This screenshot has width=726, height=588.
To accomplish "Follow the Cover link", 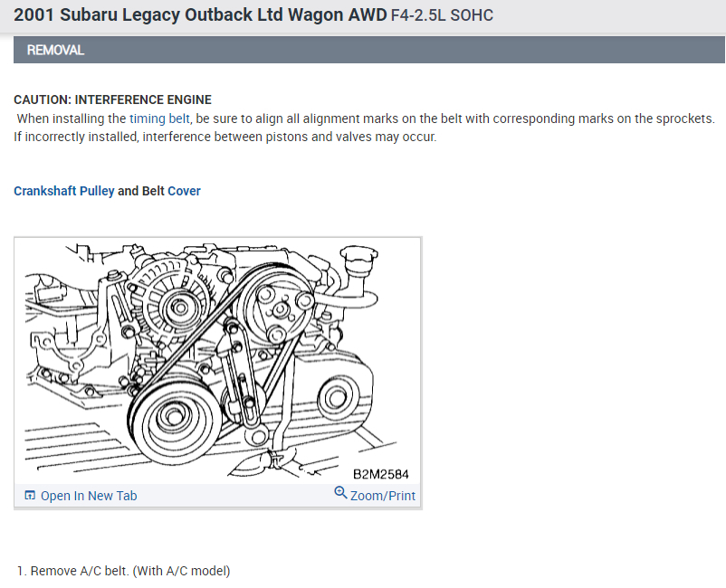I will (x=184, y=191).
